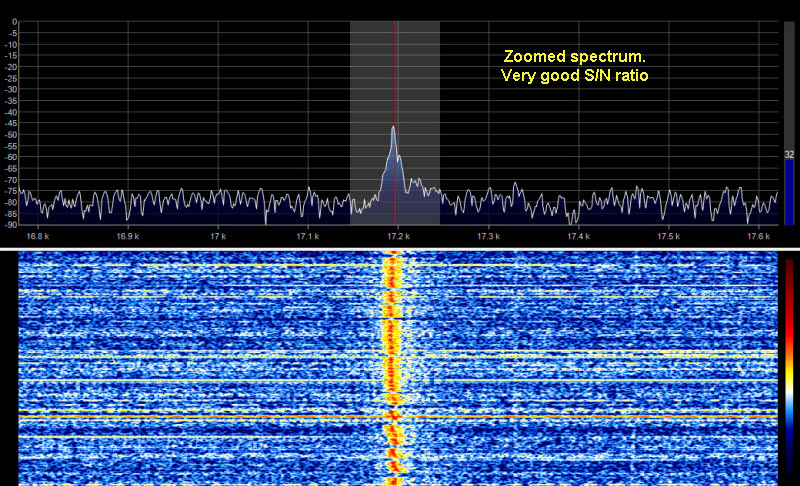Click the bright yellow signal trace in waterfall
This screenshot has height=486, width=800.
pyautogui.click(x=392, y=360)
